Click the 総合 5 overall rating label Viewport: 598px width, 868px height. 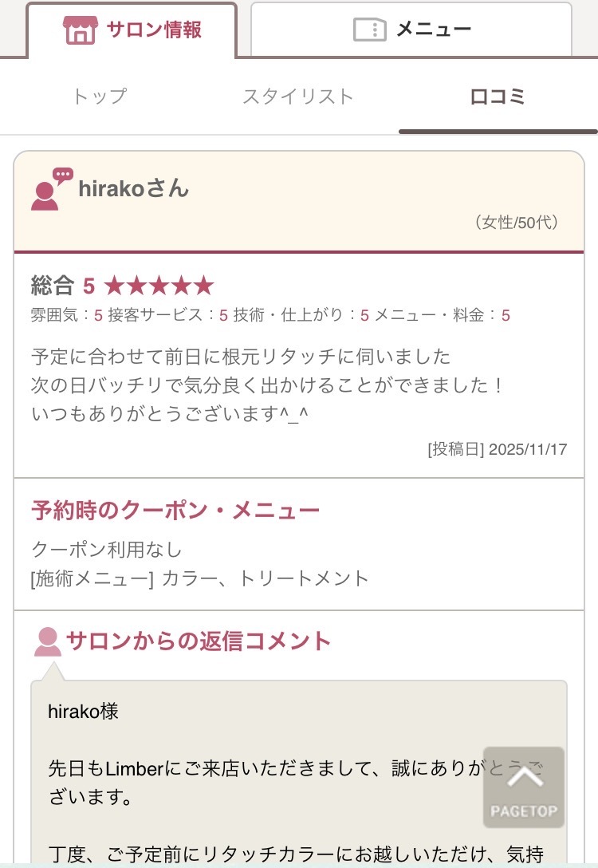(63, 286)
